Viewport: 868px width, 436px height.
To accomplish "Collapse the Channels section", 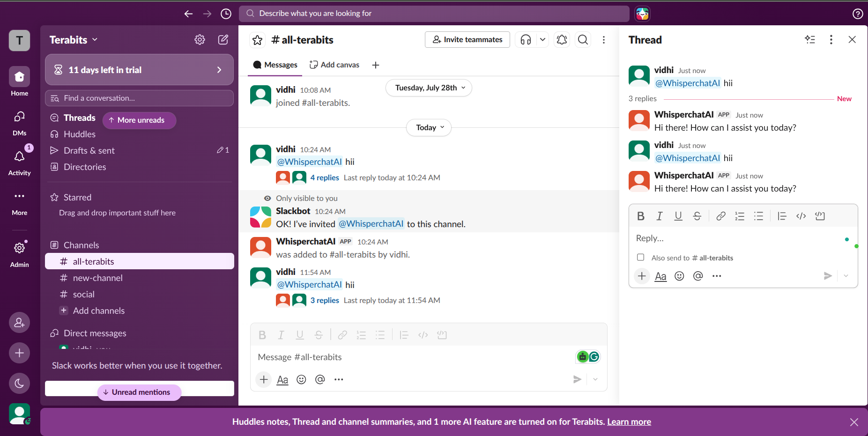I will pos(81,245).
